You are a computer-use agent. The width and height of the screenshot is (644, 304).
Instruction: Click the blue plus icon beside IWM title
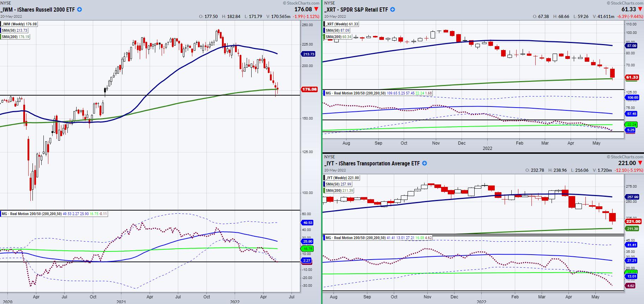pyautogui.click(x=79, y=10)
